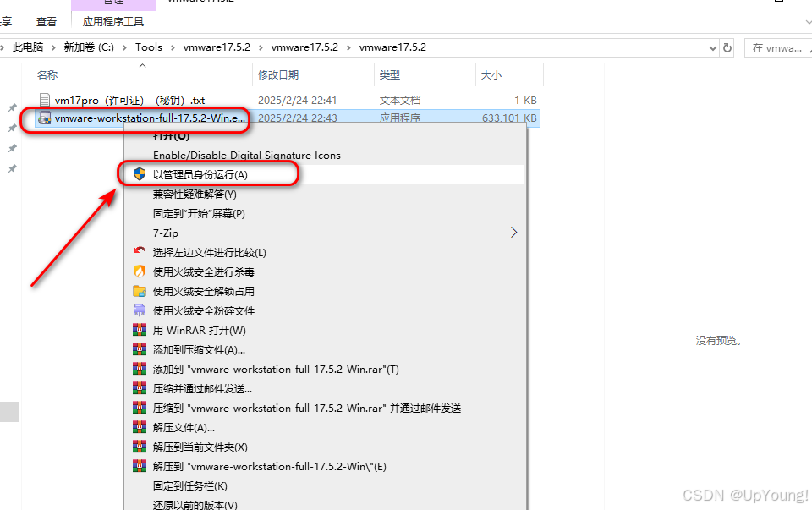
Task: Sort files by 名称 column header
Action: pyautogui.click(x=47, y=75)
